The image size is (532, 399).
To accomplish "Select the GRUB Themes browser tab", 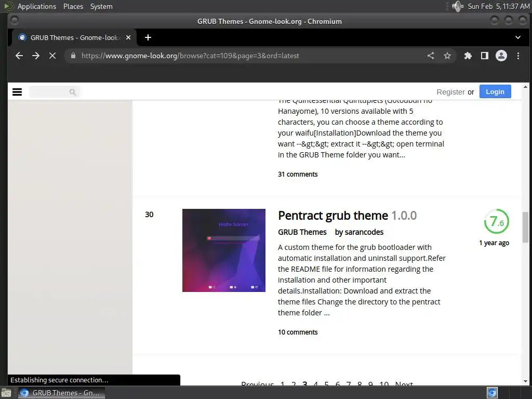I will click(x=75, y=37).
